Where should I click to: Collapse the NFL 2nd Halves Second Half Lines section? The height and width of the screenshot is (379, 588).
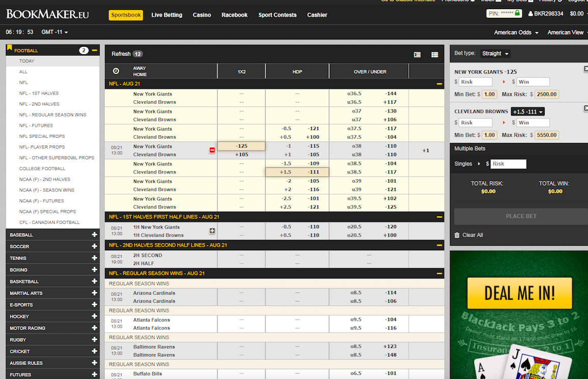439,245
